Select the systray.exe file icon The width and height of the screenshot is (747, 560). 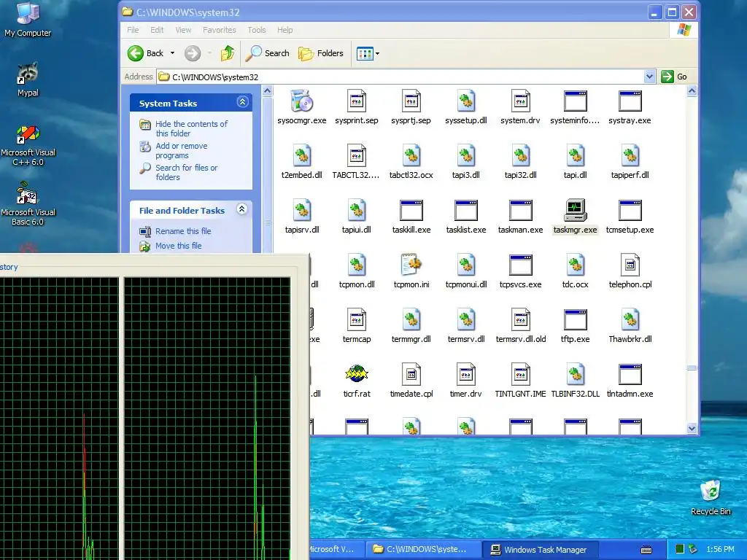(x=630, y=101)
